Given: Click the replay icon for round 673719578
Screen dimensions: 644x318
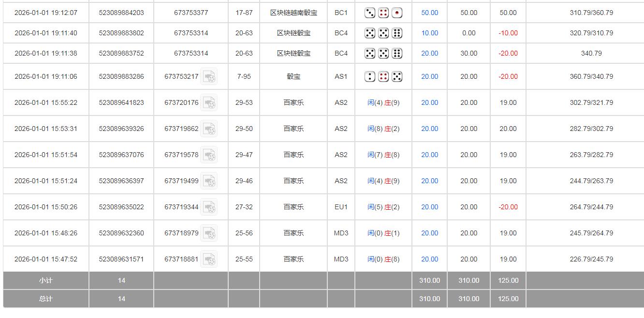Looking at the screenshot, I should 209,155.
